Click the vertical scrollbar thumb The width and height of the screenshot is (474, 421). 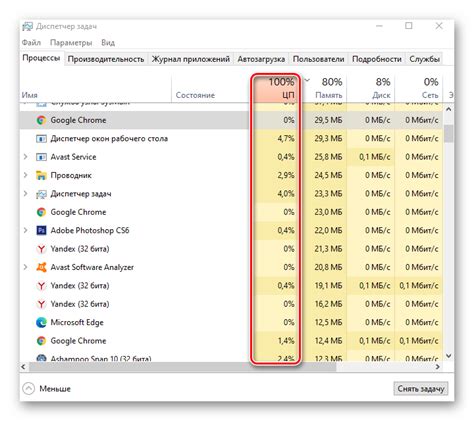click(x=449, y=133)
